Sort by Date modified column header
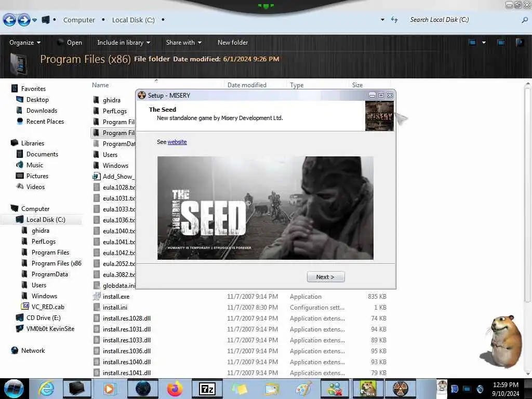The image size is (532, 399). (x=247, y=85)
